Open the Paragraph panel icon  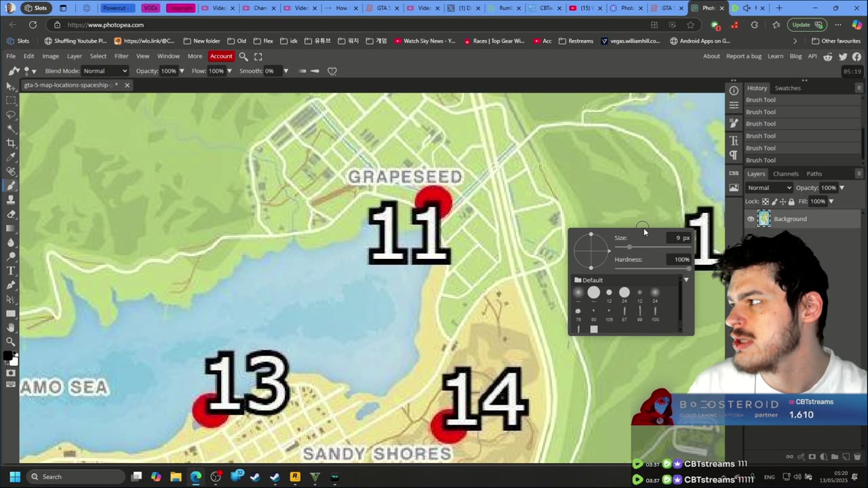pyautogui.click(x=734, y=155)
